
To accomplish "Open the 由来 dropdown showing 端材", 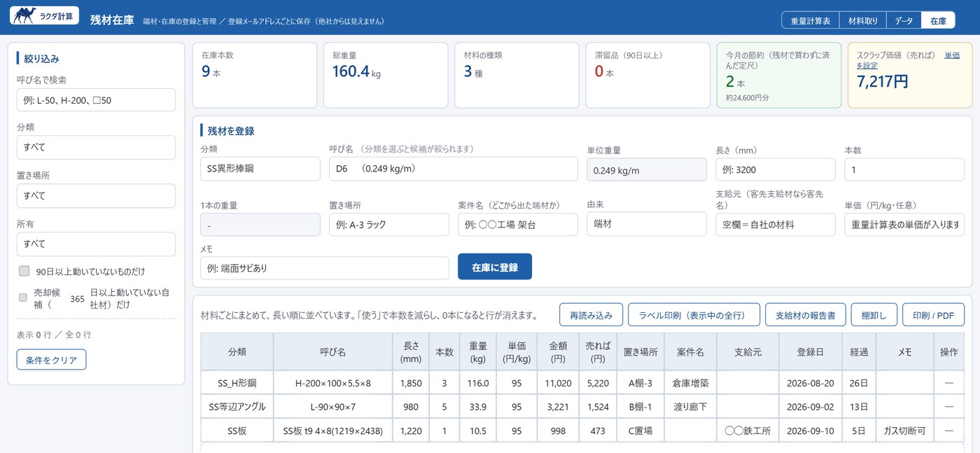I will click(x=647, y=224).
